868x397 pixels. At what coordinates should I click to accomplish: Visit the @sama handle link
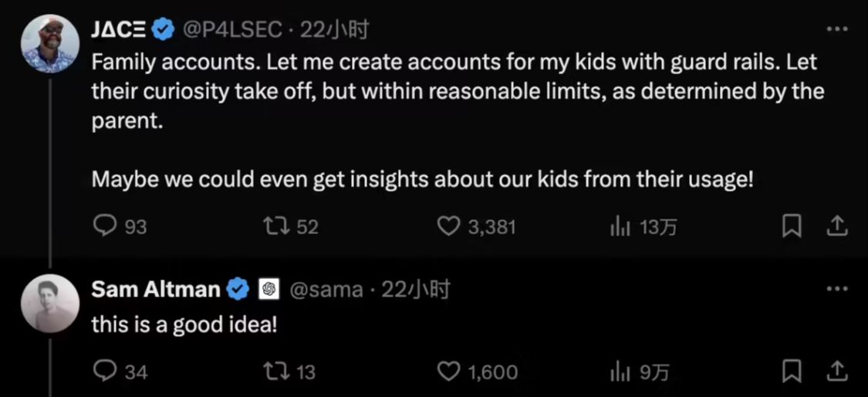pos(326,290)
